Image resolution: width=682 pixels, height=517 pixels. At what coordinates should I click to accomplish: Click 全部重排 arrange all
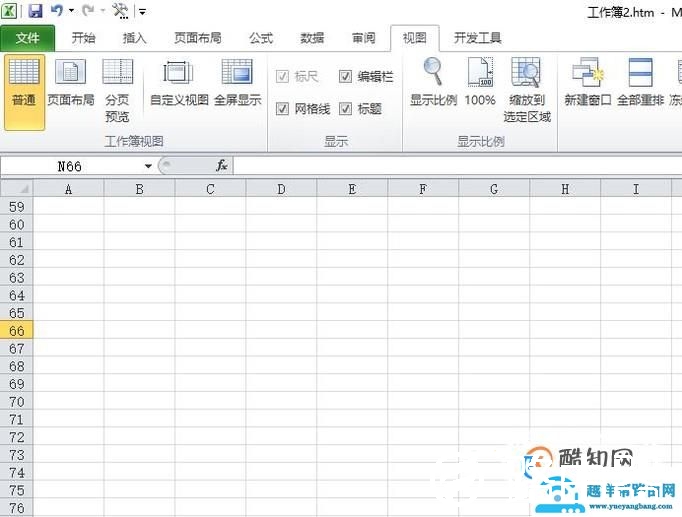point(641,83)
